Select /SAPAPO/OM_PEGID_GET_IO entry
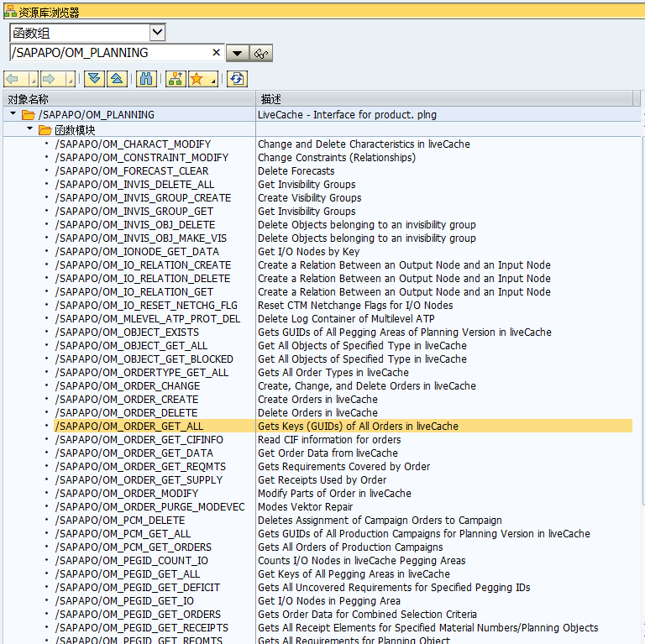The image size is (645, 644). pos(124,601)
